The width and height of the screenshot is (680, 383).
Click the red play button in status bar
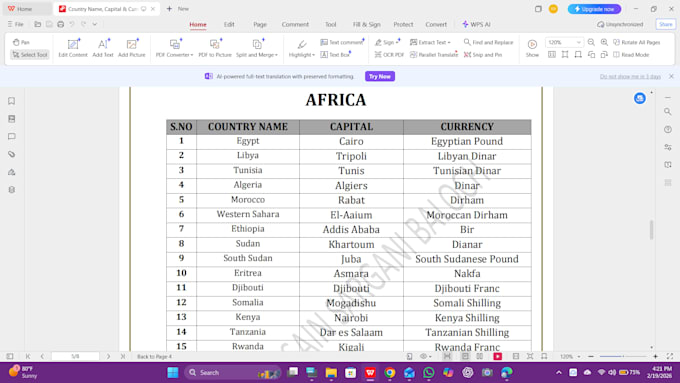point(497,356)
